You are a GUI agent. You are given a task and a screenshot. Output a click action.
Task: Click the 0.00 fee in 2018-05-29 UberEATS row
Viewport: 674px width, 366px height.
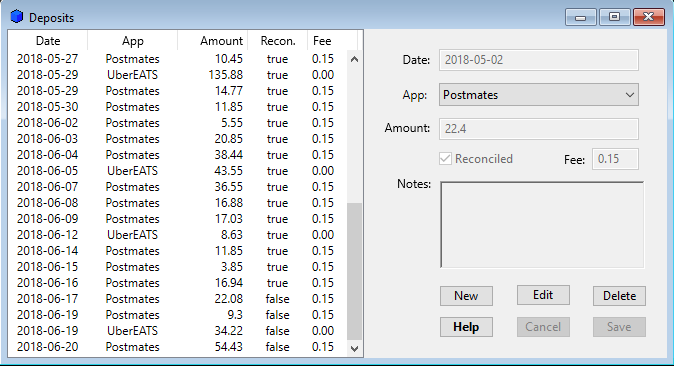323,75
